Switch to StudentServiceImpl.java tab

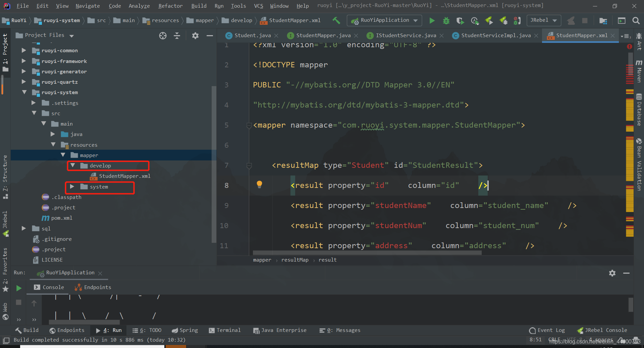click(x=496, y=36)
